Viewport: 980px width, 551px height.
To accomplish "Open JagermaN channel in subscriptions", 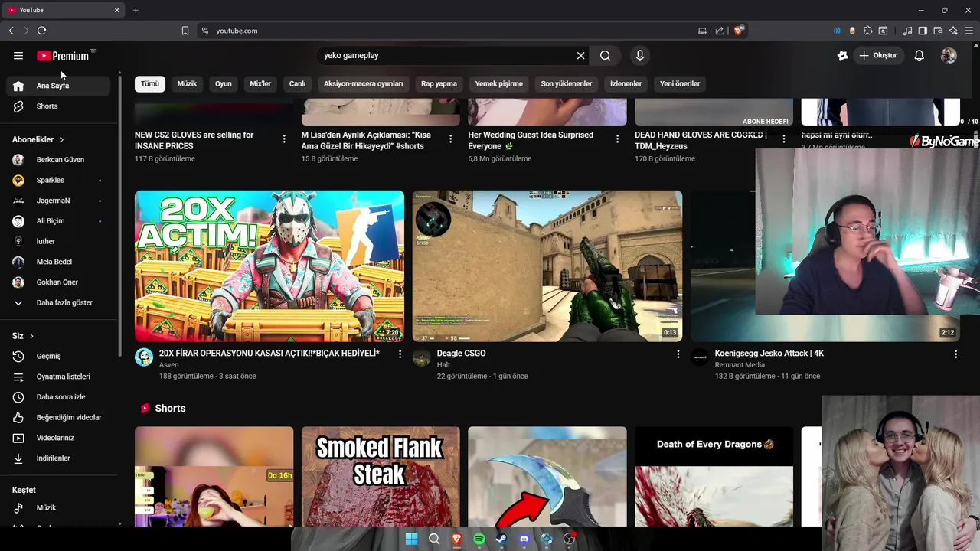I will point(59,201).
